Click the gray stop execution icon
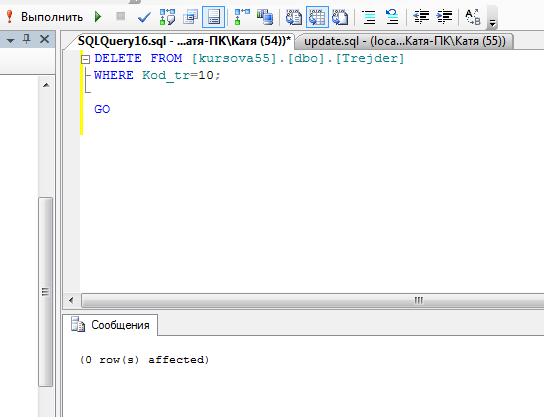This screenshot has width=544, height=417. click(x=120, y=16)
